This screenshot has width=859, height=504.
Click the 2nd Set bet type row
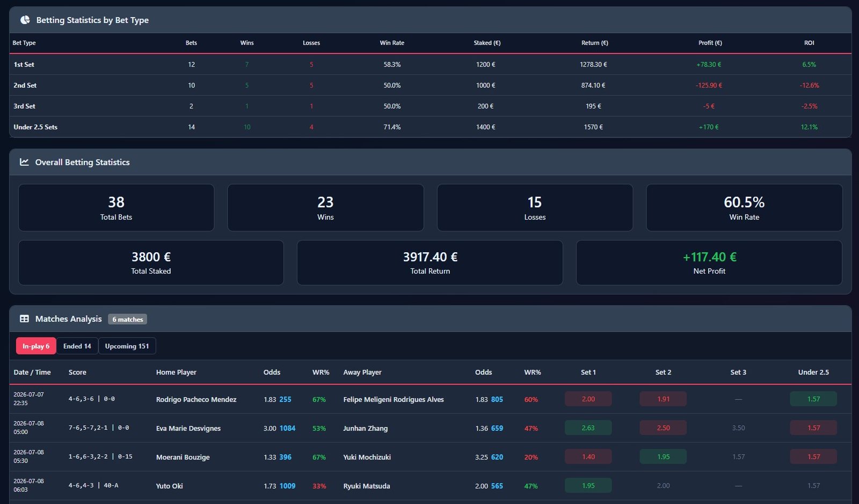[430, 85]
